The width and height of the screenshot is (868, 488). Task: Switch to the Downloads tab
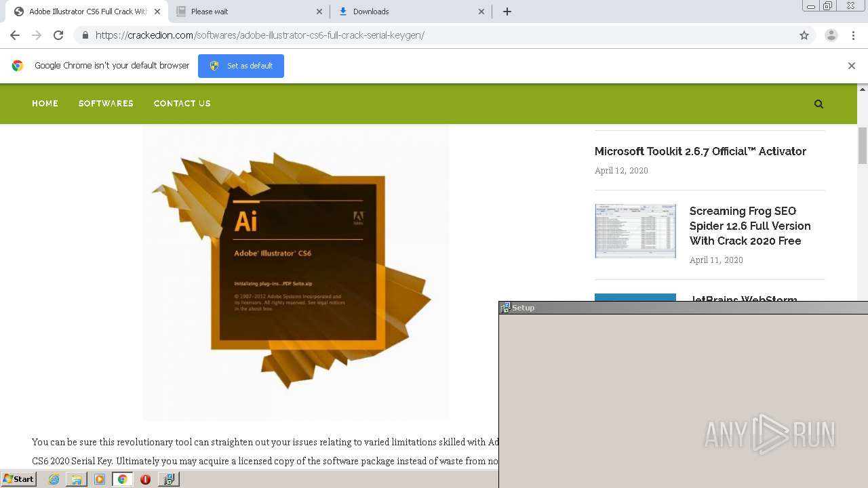point(412,12)
